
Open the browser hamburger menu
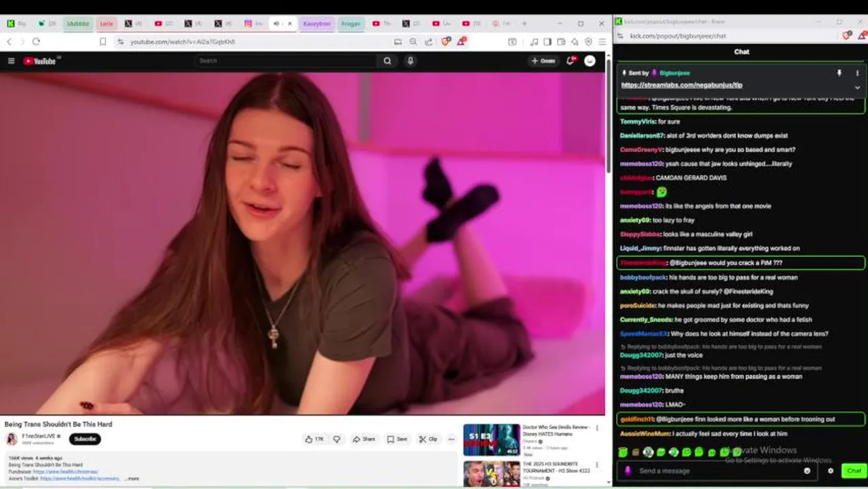point(602,41)
